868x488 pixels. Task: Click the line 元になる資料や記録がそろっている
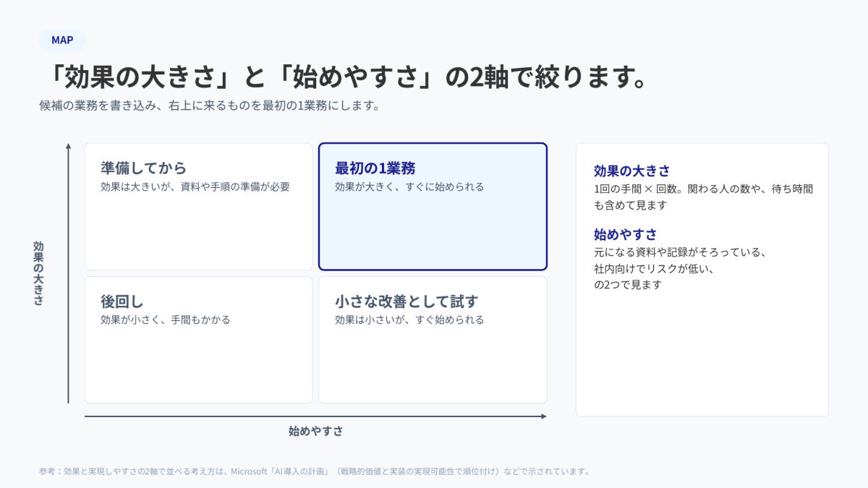(679, 253)
